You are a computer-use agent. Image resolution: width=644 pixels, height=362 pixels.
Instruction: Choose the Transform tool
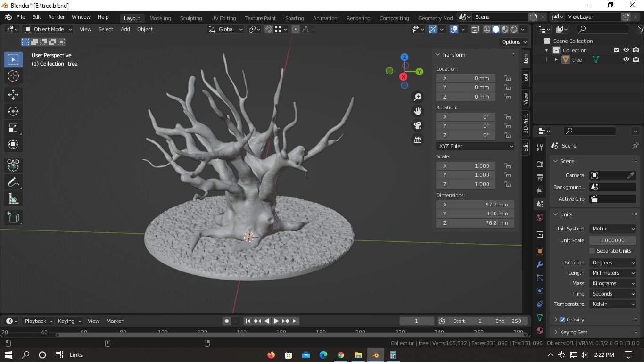point(13,145)
